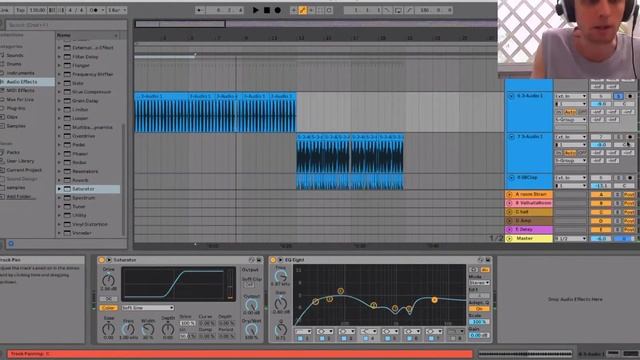
Task: Fold the 6 3-Audio 1 track
Action: point(511,96)
